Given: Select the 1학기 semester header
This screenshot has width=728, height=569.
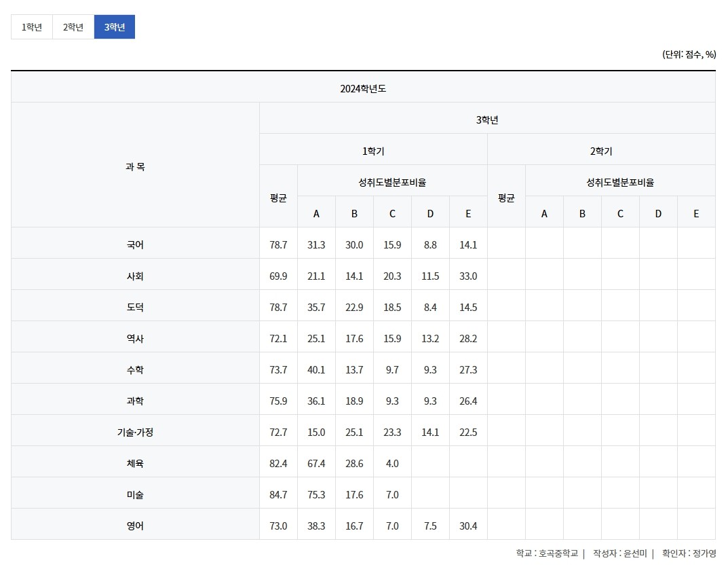Looking at the screenshot, I should [x=373, y=151].
